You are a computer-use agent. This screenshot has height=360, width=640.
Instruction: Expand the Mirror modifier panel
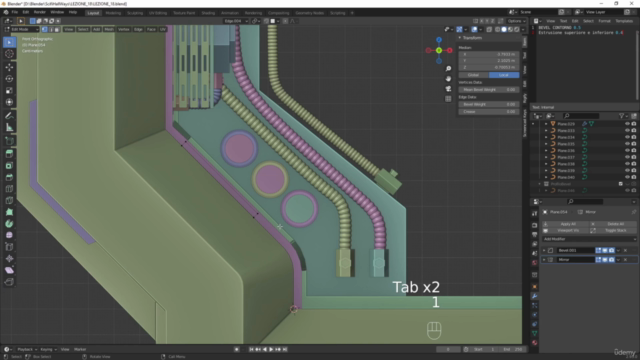coord(544,260)
